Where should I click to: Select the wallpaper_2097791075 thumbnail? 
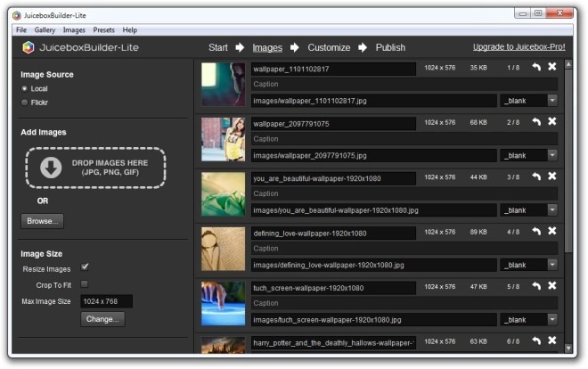click(x=223, y=139)
